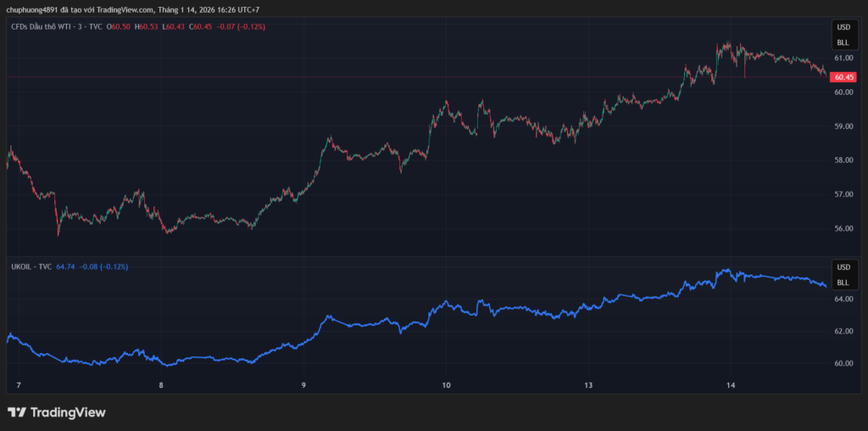
Task: Click the TradingView brand text
Action: (68, 412)
